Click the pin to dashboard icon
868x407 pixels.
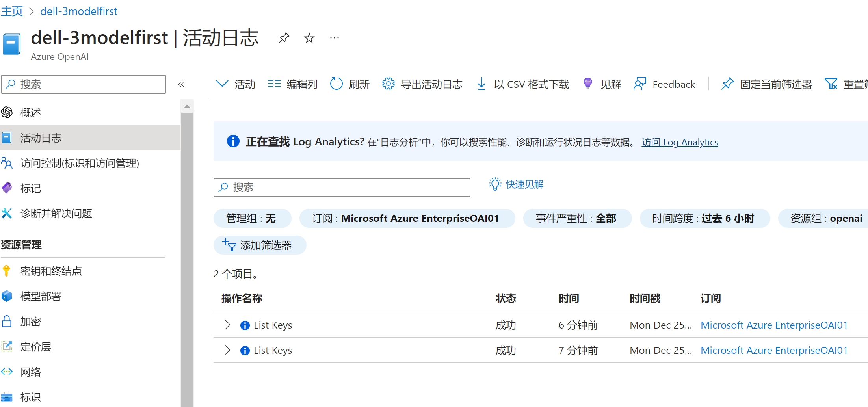(x=284, y=38)
